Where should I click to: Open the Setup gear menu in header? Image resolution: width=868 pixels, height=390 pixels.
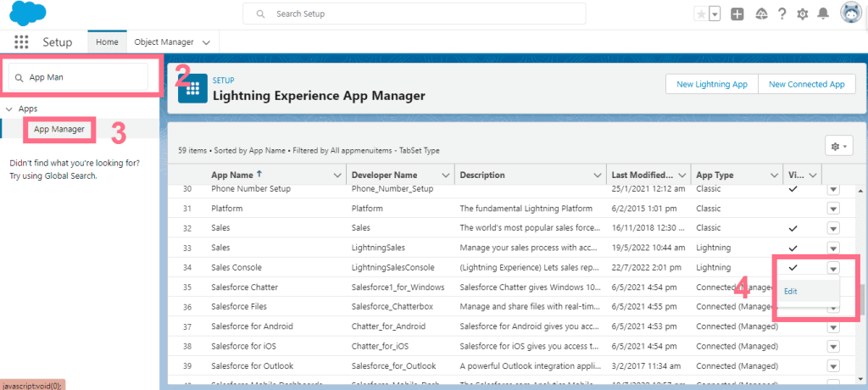coord(803,14)
